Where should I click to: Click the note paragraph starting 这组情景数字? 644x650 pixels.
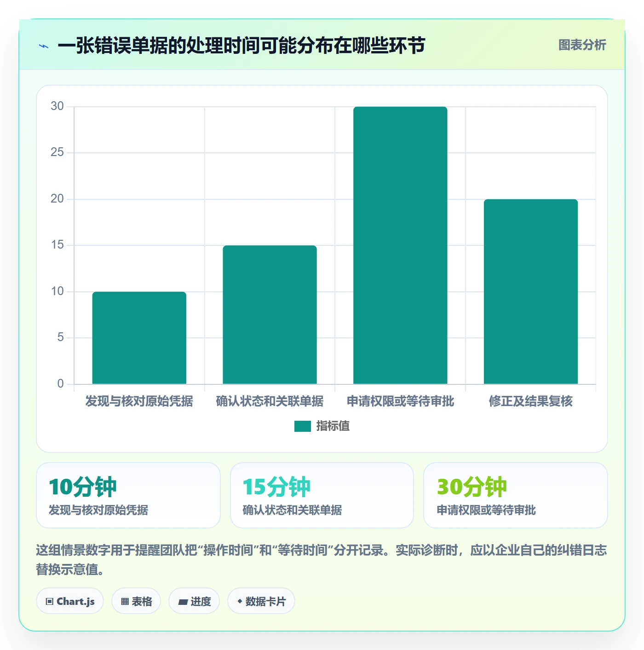pos(321,560)
